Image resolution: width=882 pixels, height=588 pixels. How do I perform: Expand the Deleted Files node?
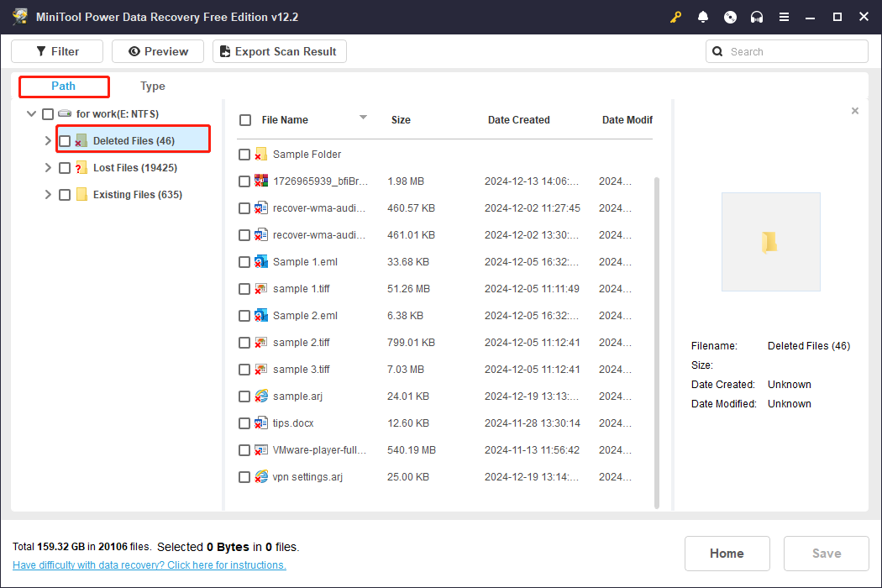click(x=48, y=140)
